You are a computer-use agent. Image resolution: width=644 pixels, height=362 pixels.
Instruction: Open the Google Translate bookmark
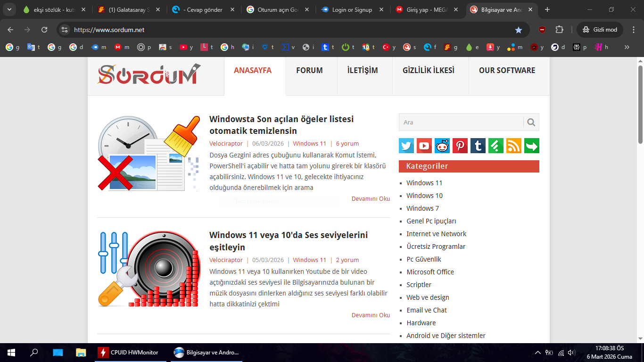(33, 47)
